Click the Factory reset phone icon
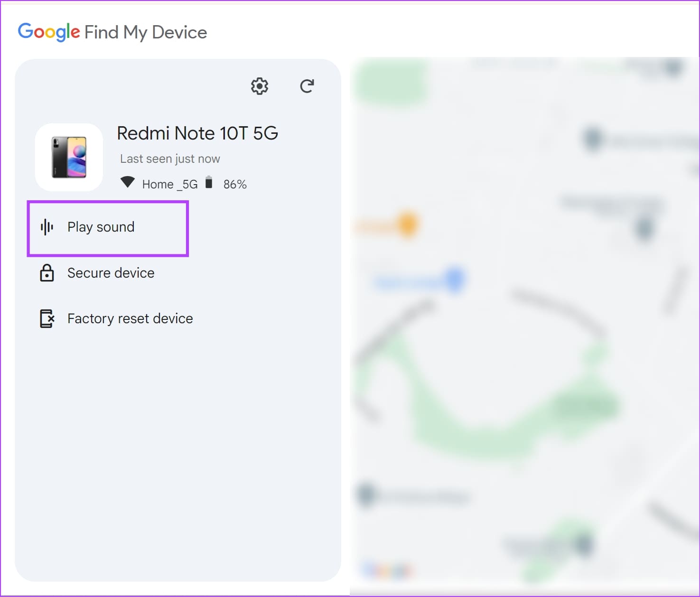The height and width of the screenshot is (597, 700). tap(47, 318)
